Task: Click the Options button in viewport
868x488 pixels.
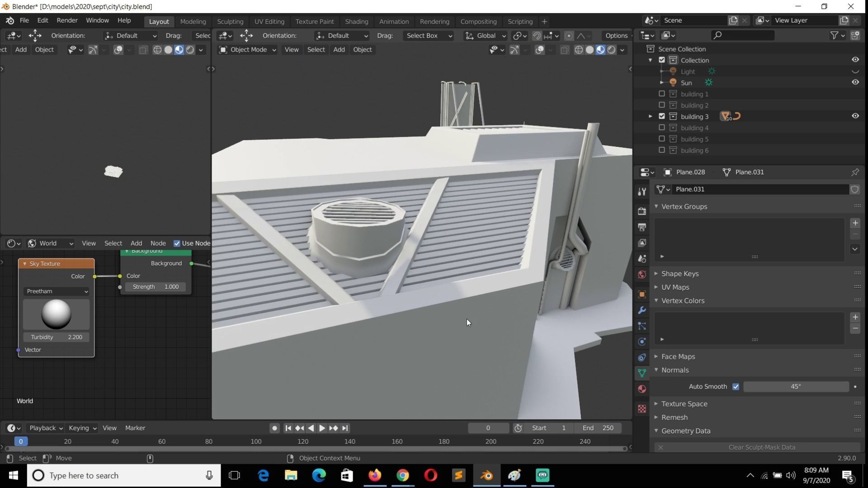Action: tap(617, 36)
